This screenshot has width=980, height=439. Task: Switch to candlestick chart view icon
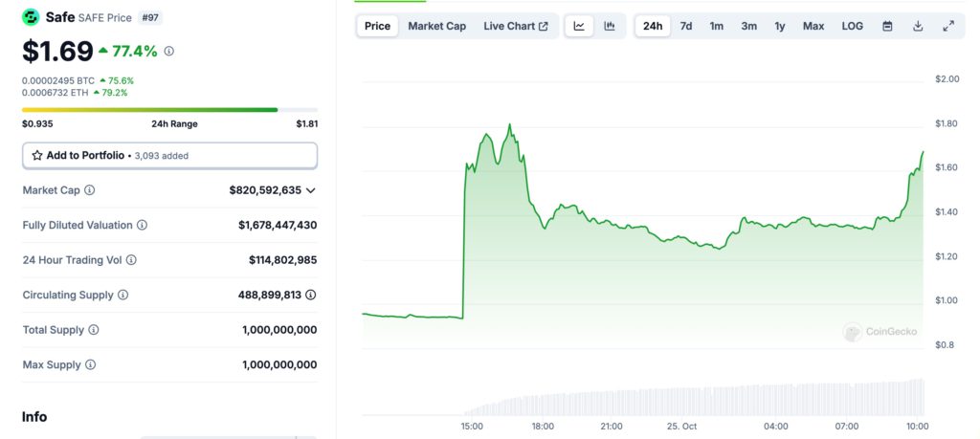pos(610,26)
